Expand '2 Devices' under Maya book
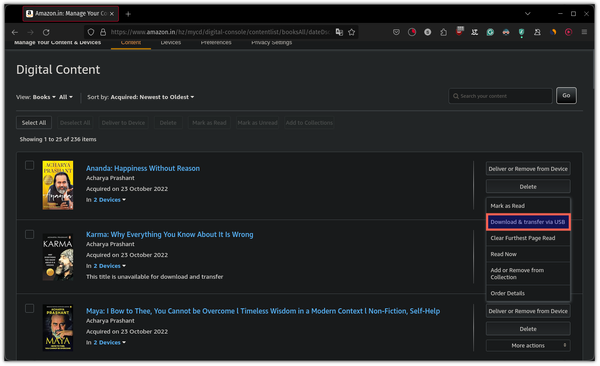This screenshot has width=600, height=366. [x=109, y=343]
